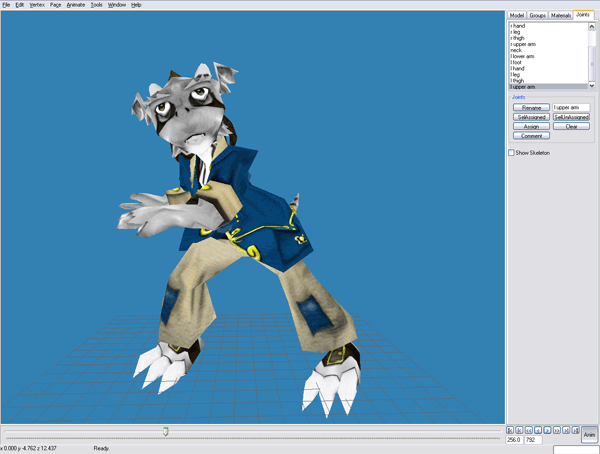Select 'l foot' in the joint list
The width and height of the screenshot is (600, 454).
pos(548,62)
